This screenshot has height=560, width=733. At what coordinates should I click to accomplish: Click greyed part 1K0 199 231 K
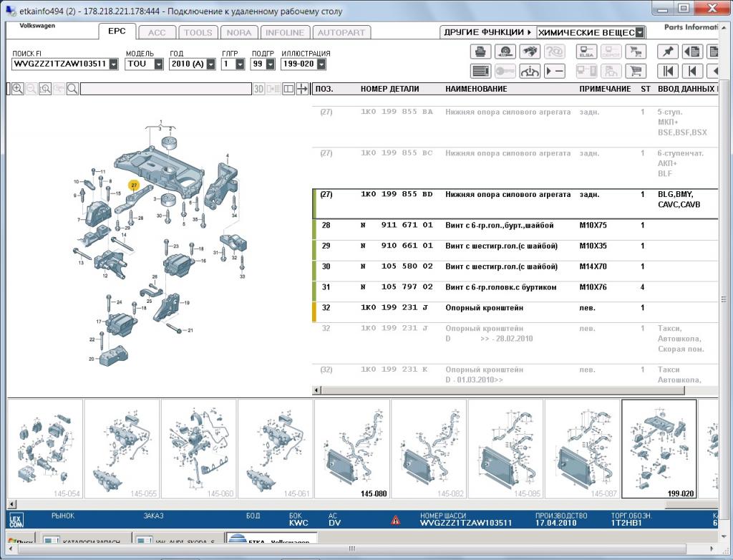394,369
